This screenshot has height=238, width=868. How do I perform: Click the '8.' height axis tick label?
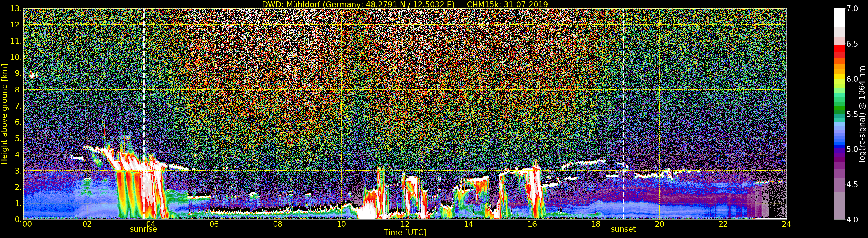point(18,90)
